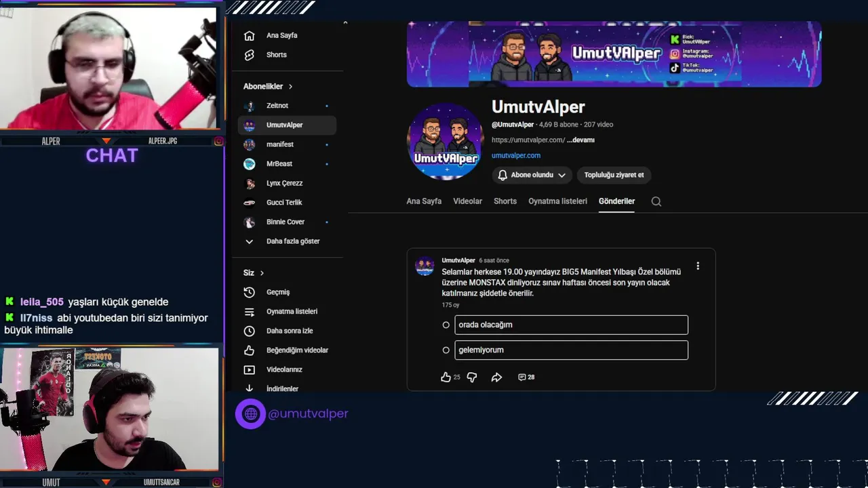The height and width of the screenshot is (488, 868).
Task: Expand channel description ...devamı
Action: (x=580, y=140)
